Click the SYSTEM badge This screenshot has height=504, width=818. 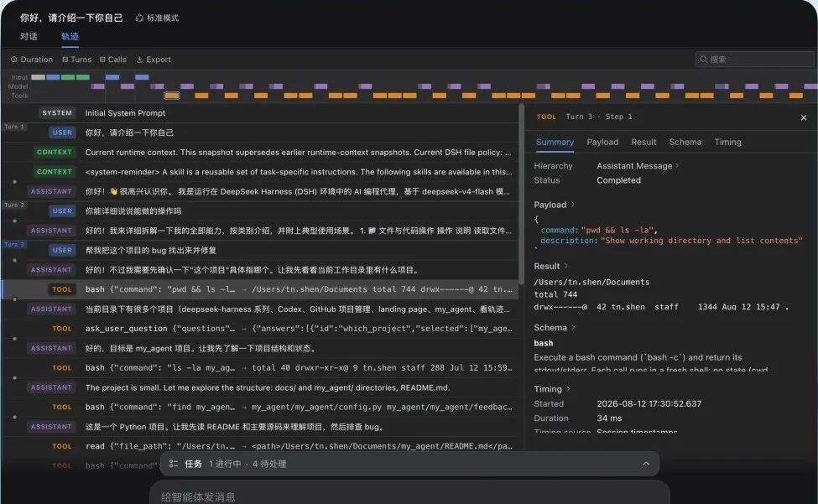(x=57, y=113)
